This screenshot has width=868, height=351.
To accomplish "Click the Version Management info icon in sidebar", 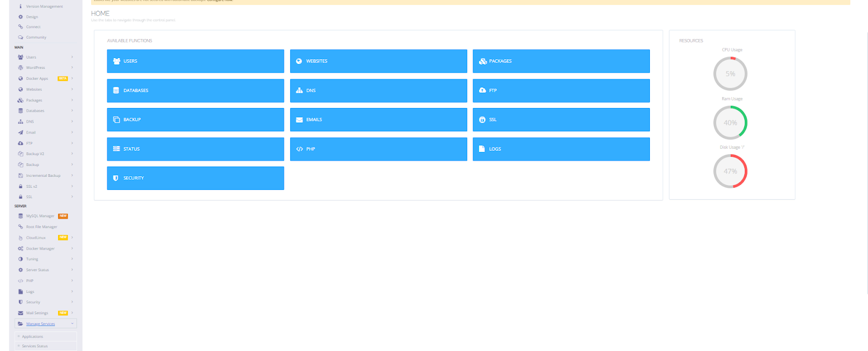I will (x=21, y=7).
